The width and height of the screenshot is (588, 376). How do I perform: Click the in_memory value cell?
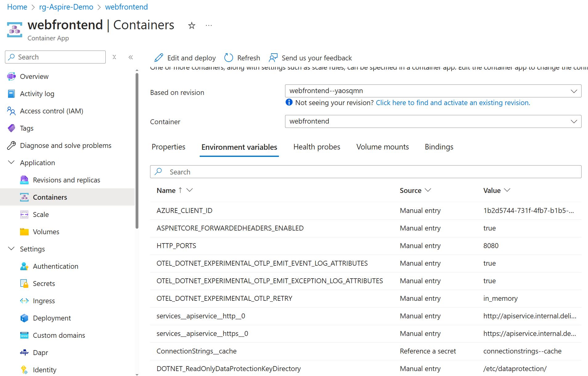click(500, 298)
